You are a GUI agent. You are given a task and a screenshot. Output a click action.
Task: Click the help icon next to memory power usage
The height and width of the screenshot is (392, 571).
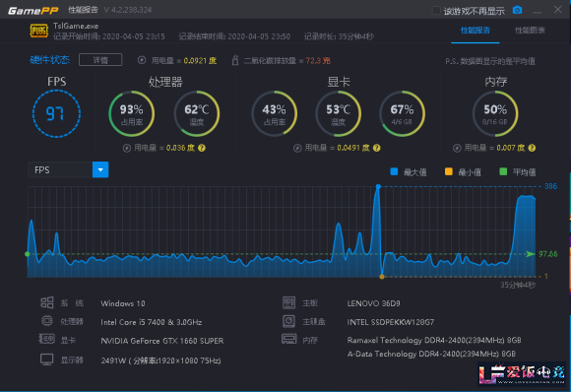click(x=532, y=148)
